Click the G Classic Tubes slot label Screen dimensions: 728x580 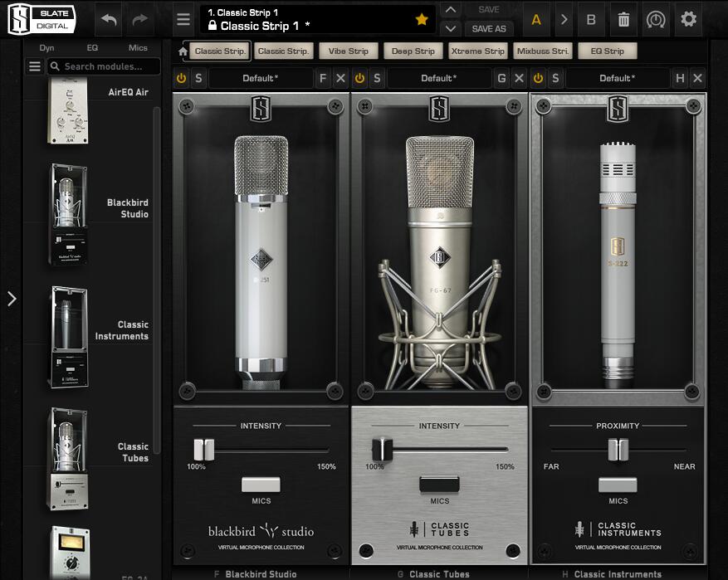pyautogui.click(x=433, y=574)
